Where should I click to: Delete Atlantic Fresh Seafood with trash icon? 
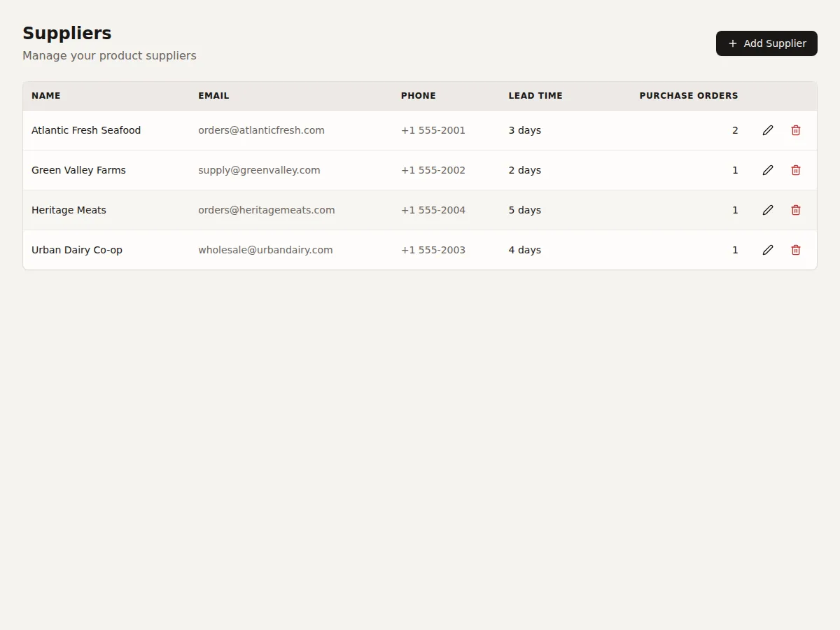coord(796,130)
